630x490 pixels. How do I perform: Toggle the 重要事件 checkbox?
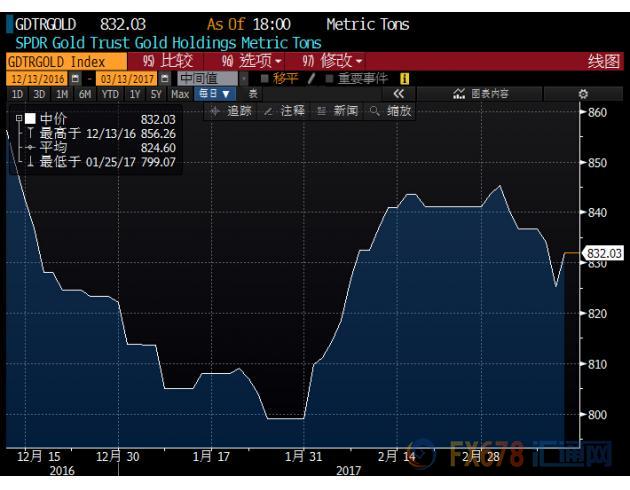(x=329, y=78)
